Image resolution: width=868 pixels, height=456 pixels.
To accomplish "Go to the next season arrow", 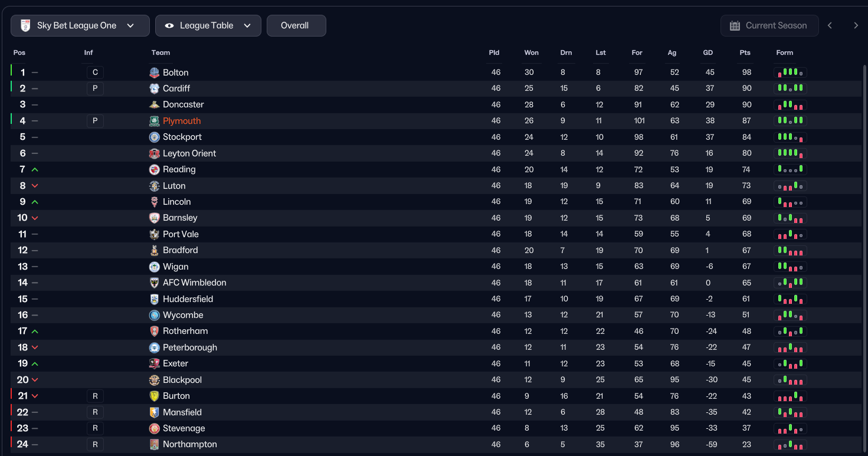I will click(856, 25).
